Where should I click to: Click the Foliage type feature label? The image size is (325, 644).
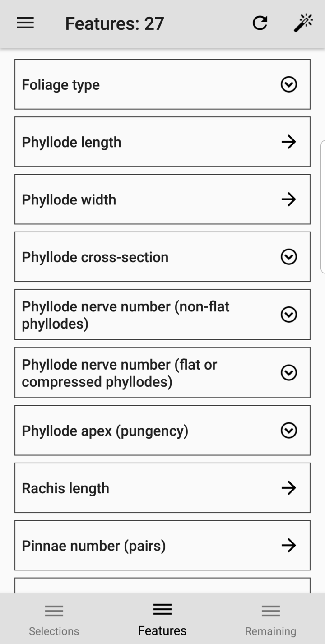click(x=60, y=85)
